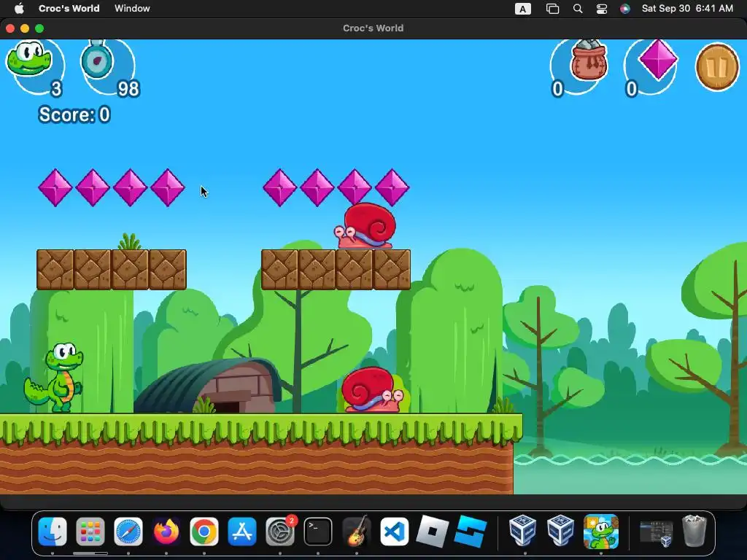Launch Roblox from the Dock
Screen dimensions: 747x560
point(432,531)
